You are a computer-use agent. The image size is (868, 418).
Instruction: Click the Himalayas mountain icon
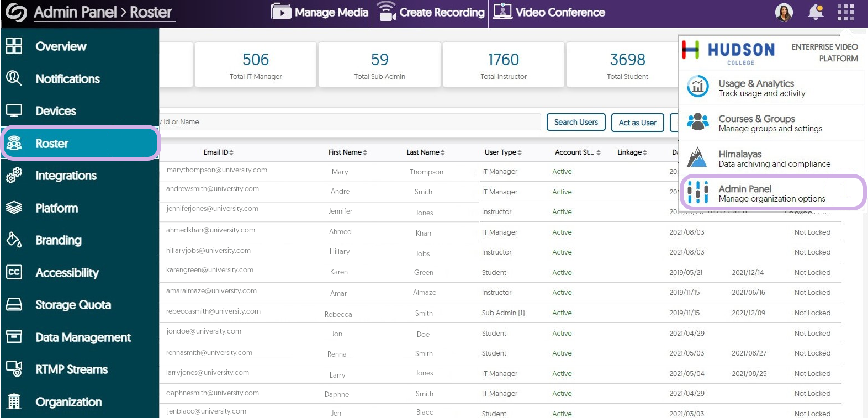point(697,157)
